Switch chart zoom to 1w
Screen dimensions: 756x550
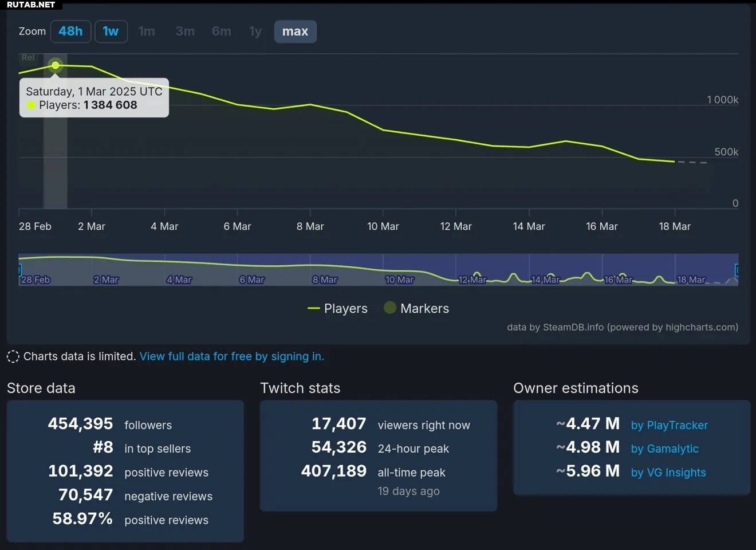111,32
